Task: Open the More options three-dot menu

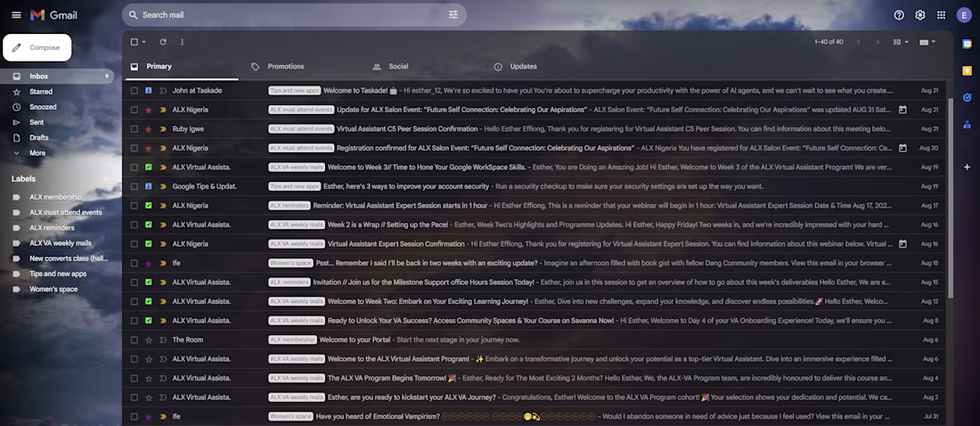Action: pos(182,42)
